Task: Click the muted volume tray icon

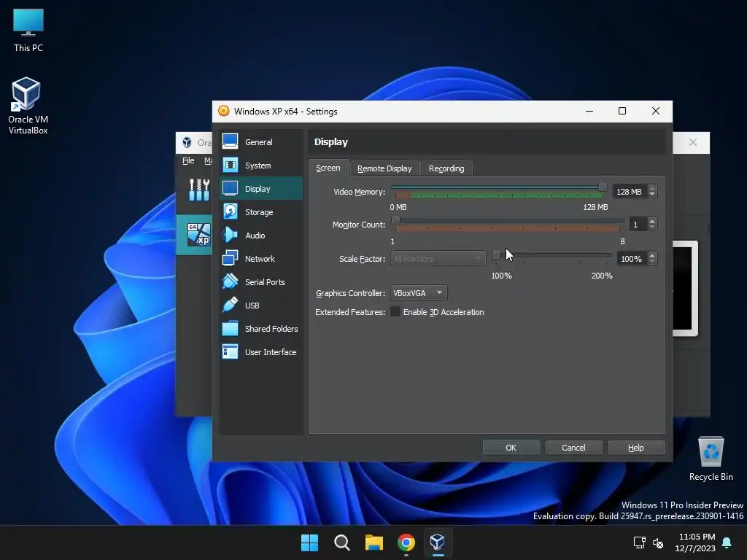Action: pyautogui.click(x=658, y=542)
